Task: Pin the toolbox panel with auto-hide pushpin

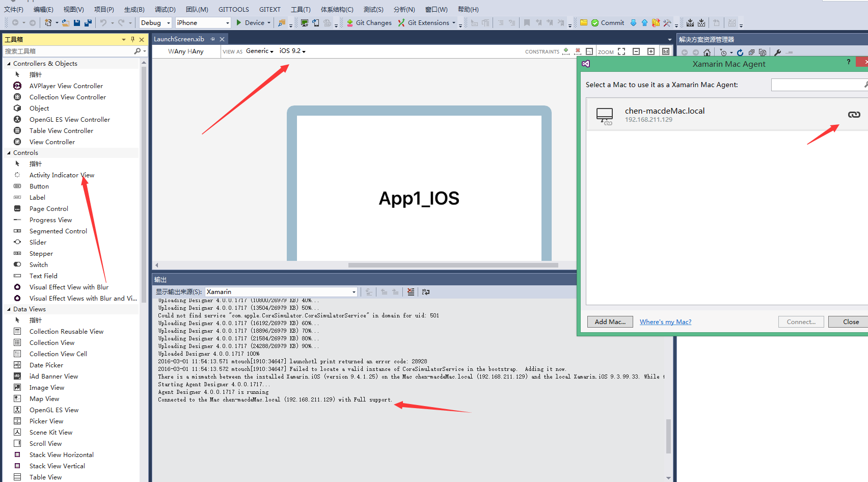Action: [x=132, y=39]
